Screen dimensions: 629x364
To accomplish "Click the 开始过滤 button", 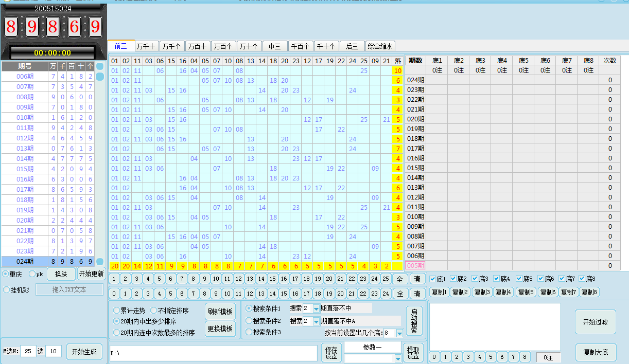I will [595, 322].
